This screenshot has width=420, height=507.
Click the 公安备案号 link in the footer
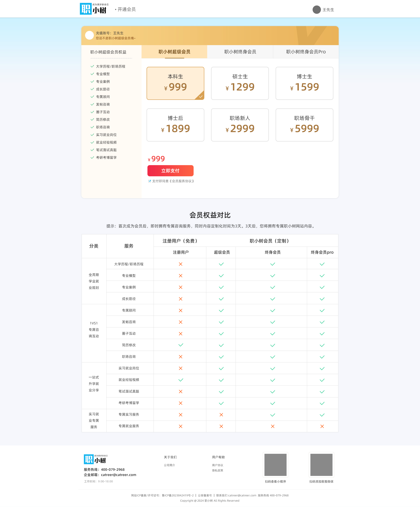point(205,495)
